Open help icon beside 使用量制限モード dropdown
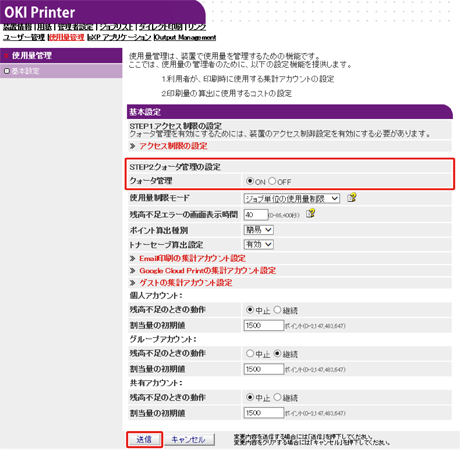463x456 pixels. [352, 198]
